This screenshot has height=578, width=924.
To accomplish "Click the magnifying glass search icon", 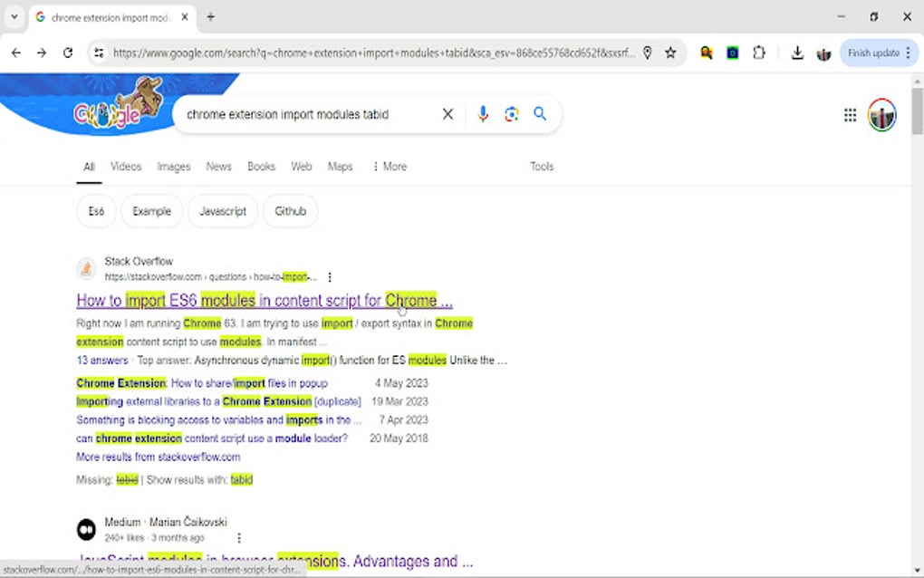I will pos(540,114).
